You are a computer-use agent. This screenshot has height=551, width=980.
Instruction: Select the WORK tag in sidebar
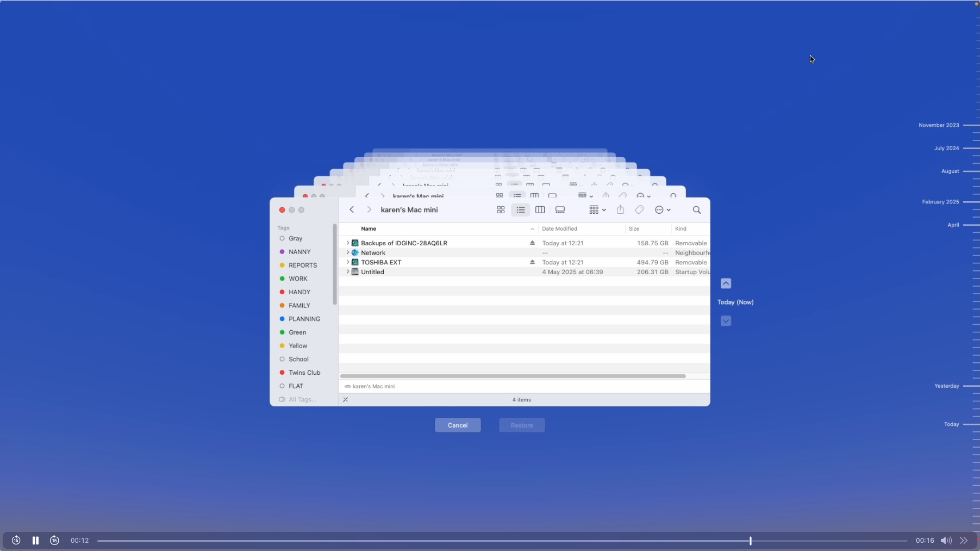[298, 278]
